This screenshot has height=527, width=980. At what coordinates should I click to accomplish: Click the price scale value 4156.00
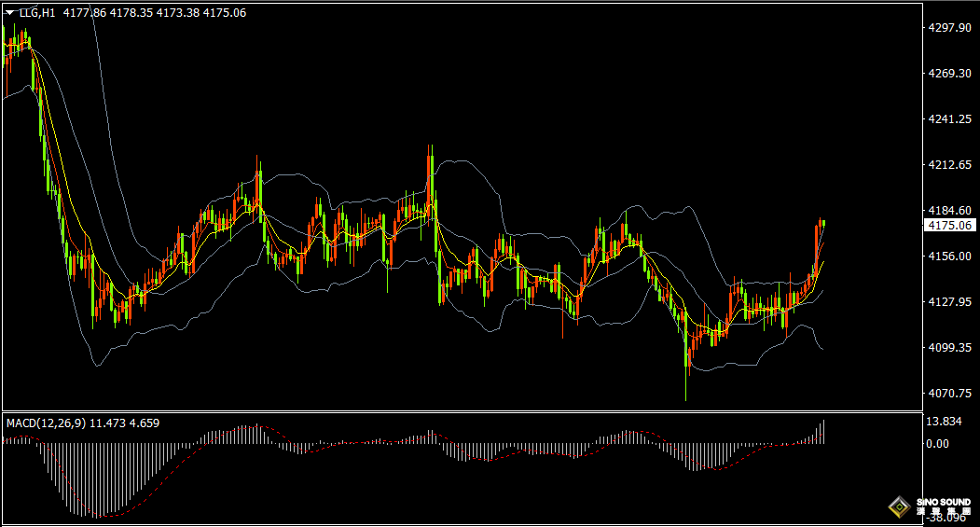(x=949, y=256)
